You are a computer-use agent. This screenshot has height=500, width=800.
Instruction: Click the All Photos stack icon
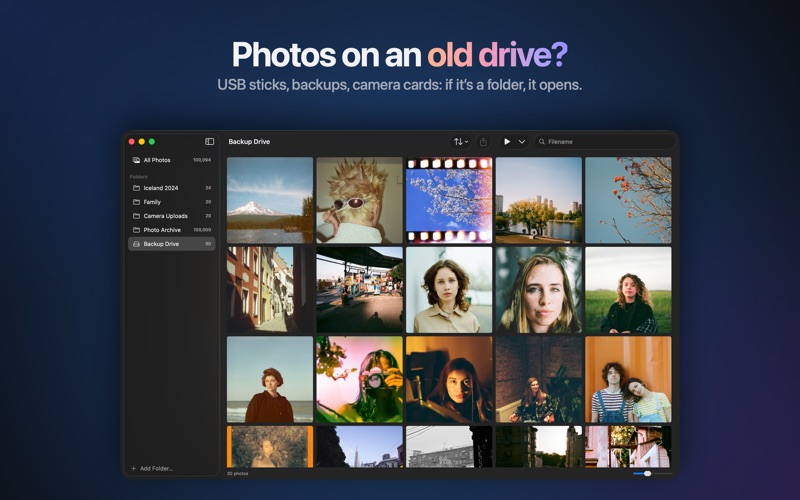coord(136,160)
